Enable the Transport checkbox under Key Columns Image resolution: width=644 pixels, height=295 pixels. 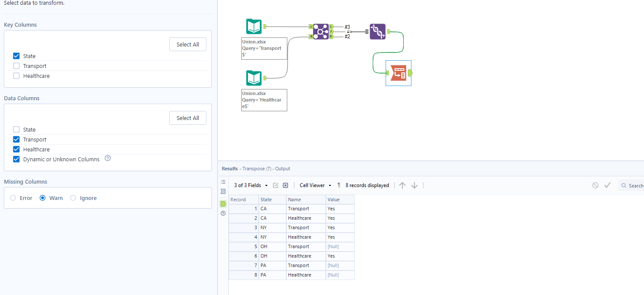16,66
